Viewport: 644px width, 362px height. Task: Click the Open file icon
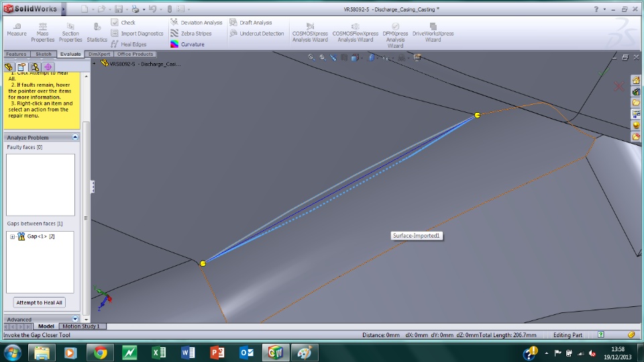pos(101,9)
